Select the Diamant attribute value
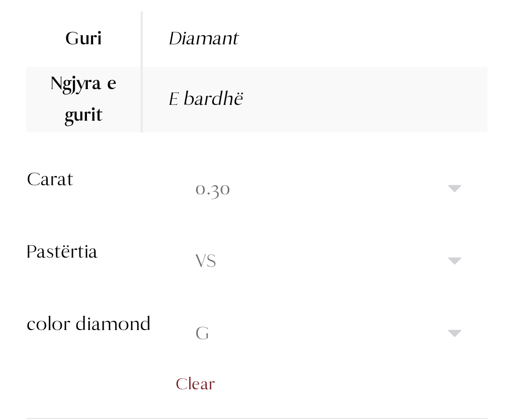Viewport: 514px width, 420px height. [x=204, y=38]
